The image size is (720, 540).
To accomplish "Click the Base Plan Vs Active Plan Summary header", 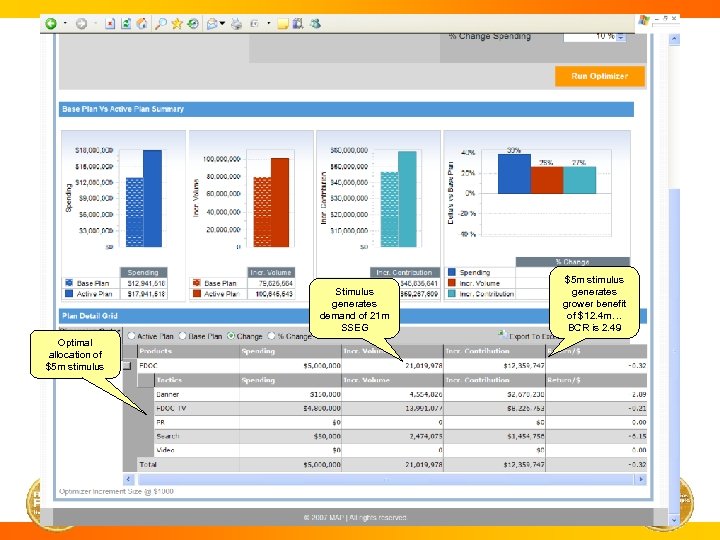I will (x=346, y=109).
